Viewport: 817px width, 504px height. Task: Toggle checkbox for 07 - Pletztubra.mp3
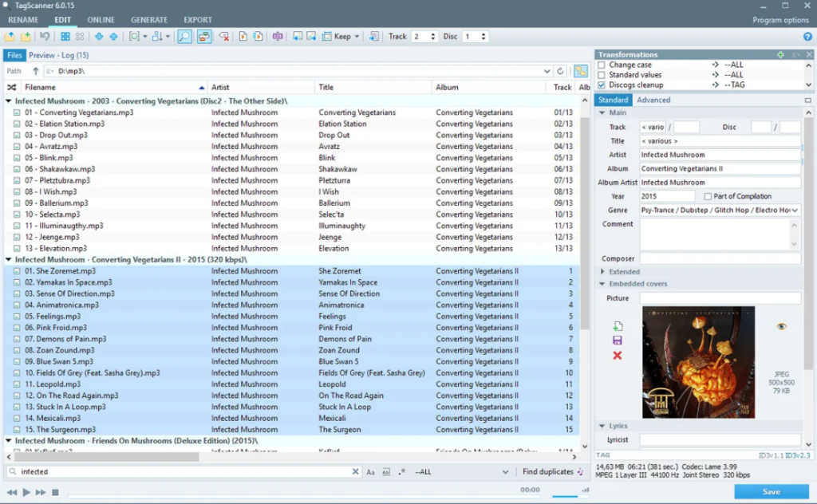tap(17, 180)
